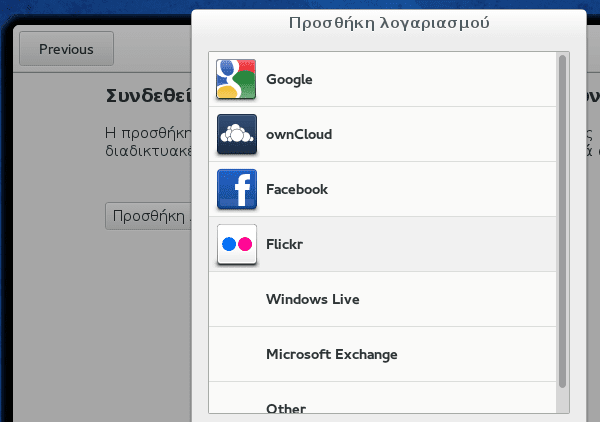
Task: Click the Facebook logo icon
Action: pos(237,189)
